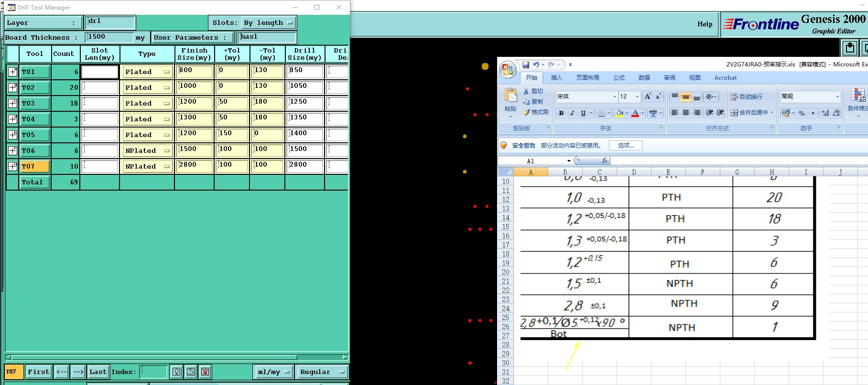Click the Genesis clipboard icon top right
The image size is (868, 385).
(x=850, y=48)
